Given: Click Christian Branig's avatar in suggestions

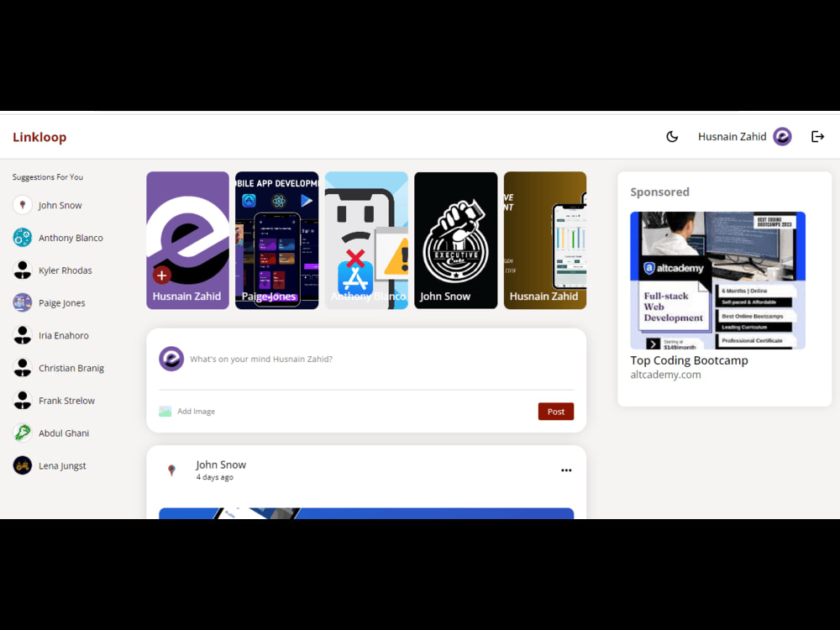Looking at the screenshot, I should point(23,368).
